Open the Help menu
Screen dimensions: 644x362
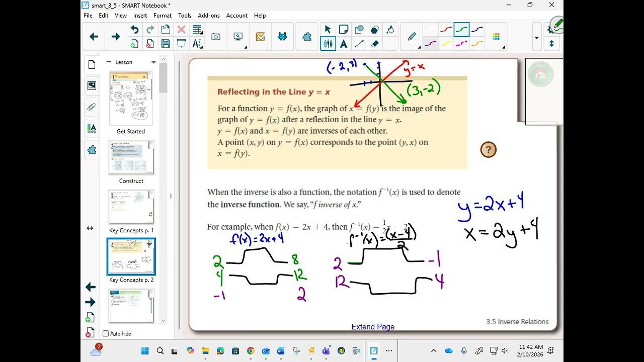click(260, 16)
